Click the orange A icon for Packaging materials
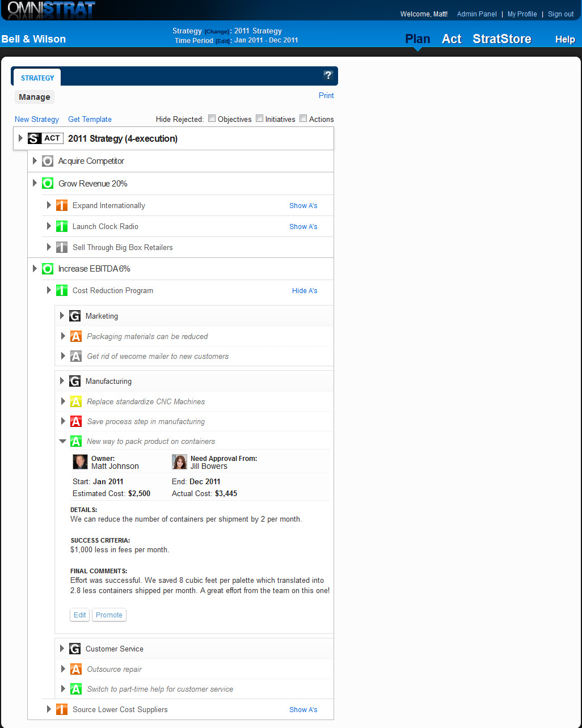The width and height of the screenshot is (582, 728). [x=76, y=337]
